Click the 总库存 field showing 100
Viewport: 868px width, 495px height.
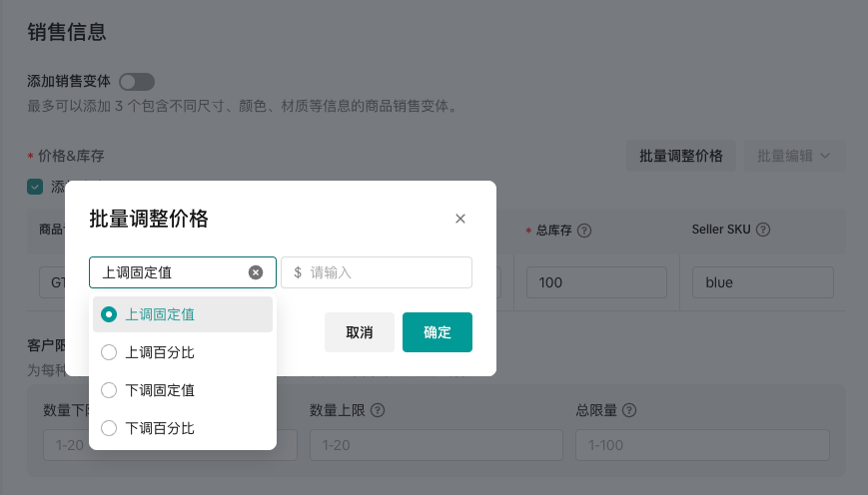pyautogui.click(x=595, y=282)
